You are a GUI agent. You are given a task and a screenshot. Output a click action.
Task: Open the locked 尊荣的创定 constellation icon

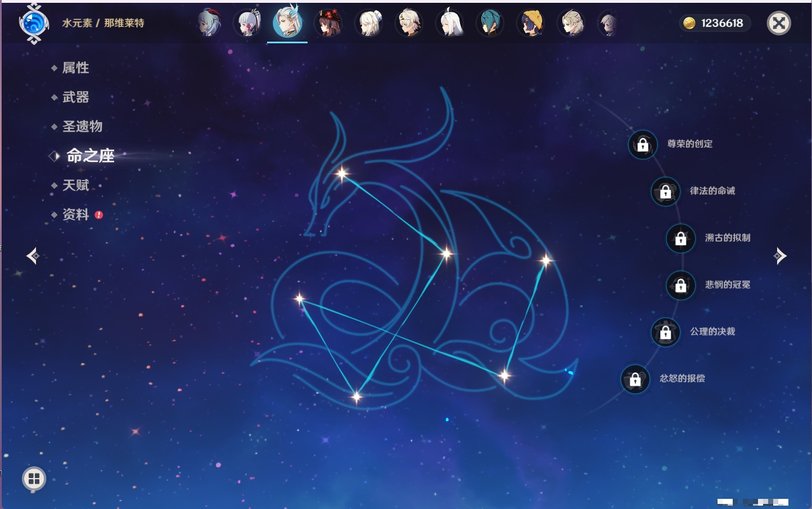643,145
